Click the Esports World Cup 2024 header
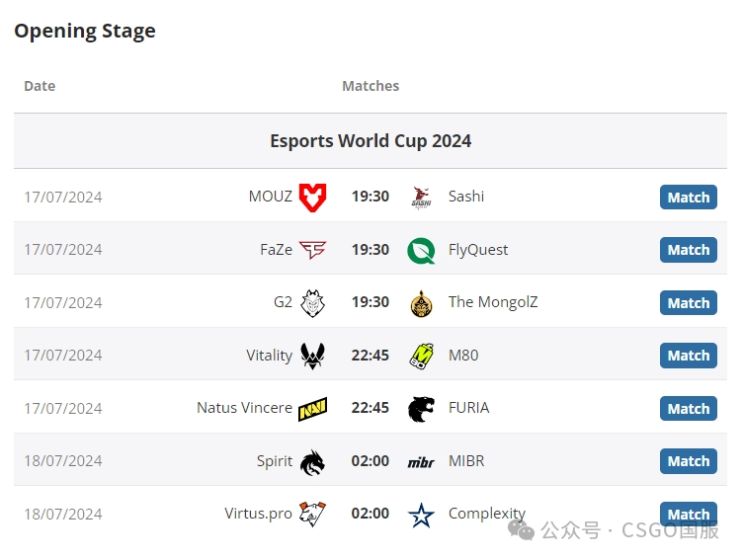The height and width of the screenshot is (560, 743). (x=371, y=140)
